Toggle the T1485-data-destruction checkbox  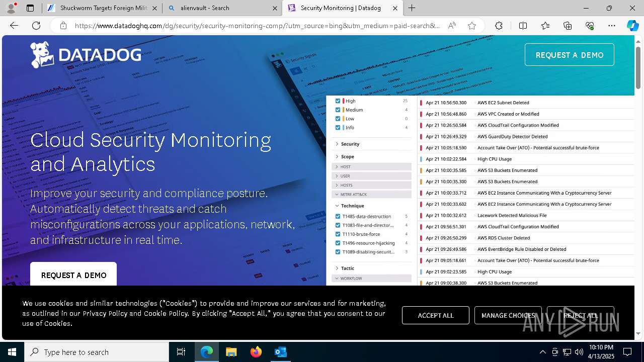tap(338, 216)
